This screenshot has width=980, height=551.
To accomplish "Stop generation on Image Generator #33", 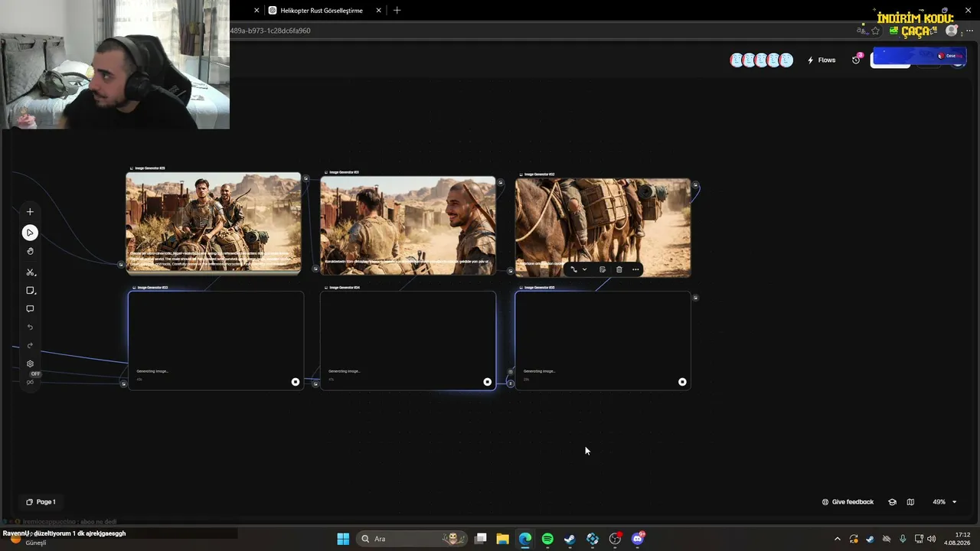I will pos(296,382).
